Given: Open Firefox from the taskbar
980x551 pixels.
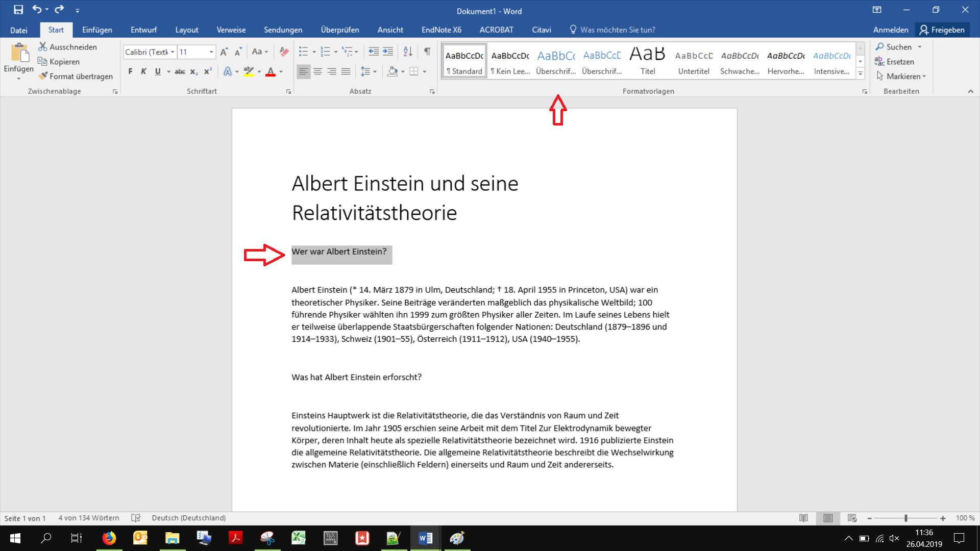Looking at the screenshot, I should 109,538.
